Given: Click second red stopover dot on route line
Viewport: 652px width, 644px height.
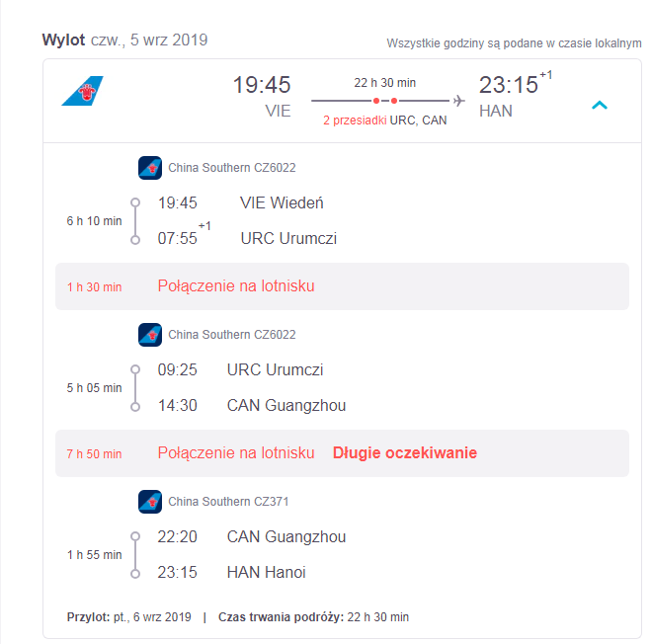Looking at the screenshot, I should click(x=394, y=101).
